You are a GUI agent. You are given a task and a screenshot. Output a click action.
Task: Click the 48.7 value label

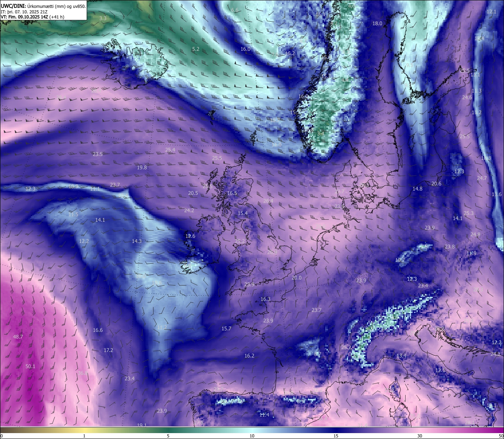pos(18,337)
